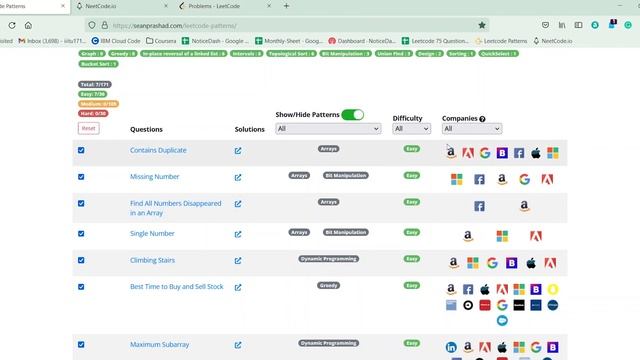
Task: Open NeetCode.io bookmark
Action: click(553, 41)
